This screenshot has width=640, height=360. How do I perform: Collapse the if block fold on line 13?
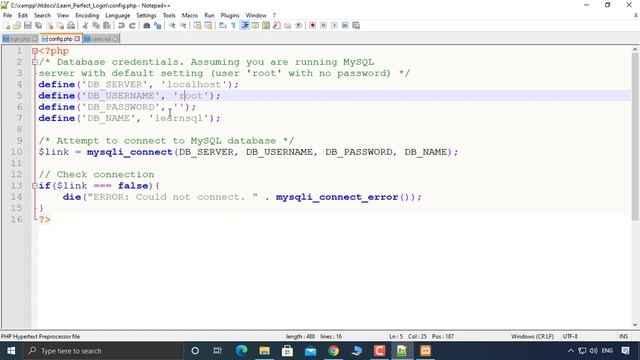click(35, 186)
